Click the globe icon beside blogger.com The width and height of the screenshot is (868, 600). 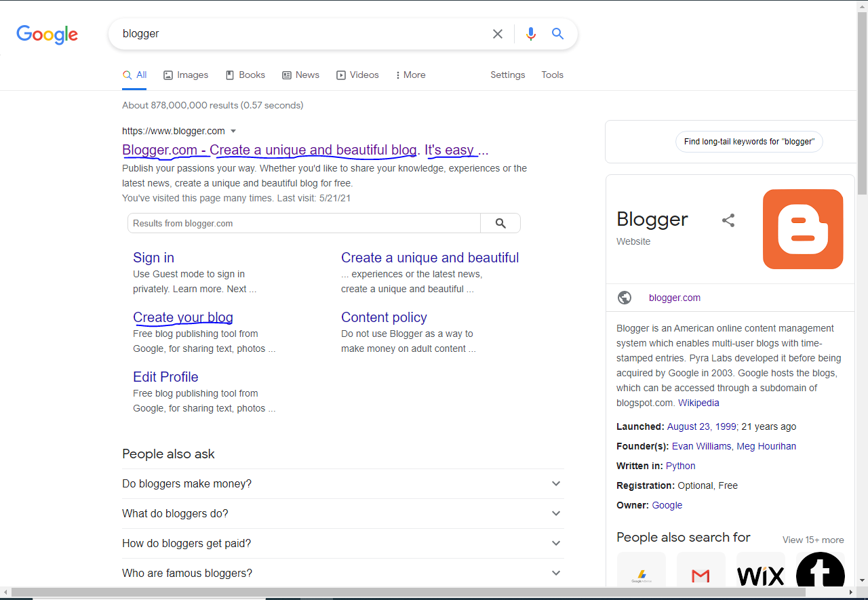click(625, 298)
